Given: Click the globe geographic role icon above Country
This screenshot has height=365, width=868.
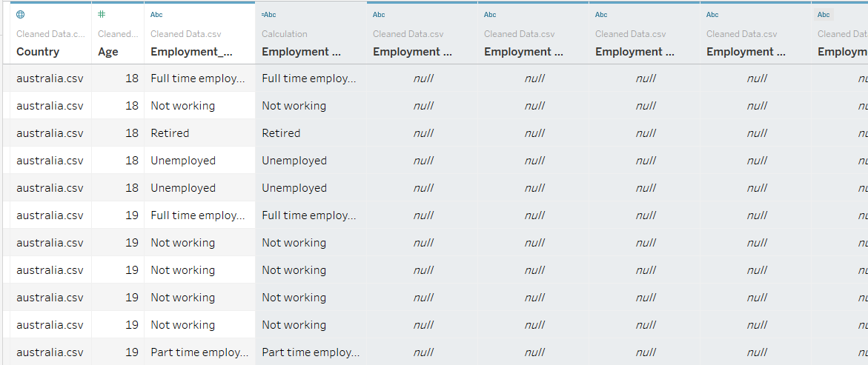Looking at the screenshot, I should click(20, 14).
